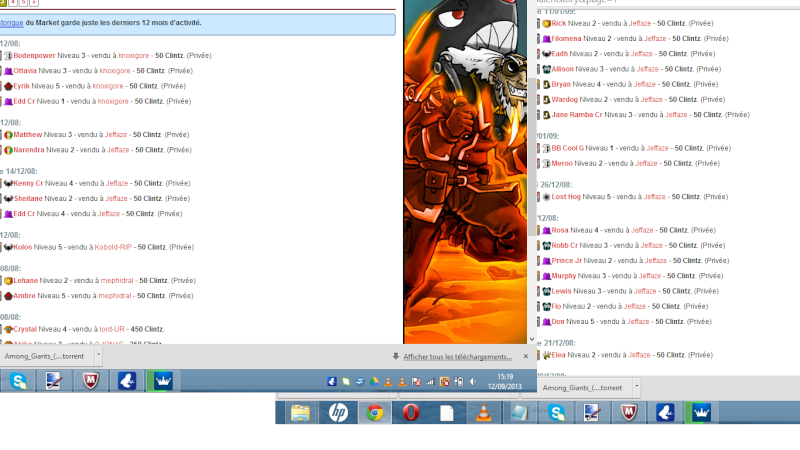Viewport: 800px width, 450px height.
Task: Click Afficher tous les téléchargements link
Action: coord(457,357)
